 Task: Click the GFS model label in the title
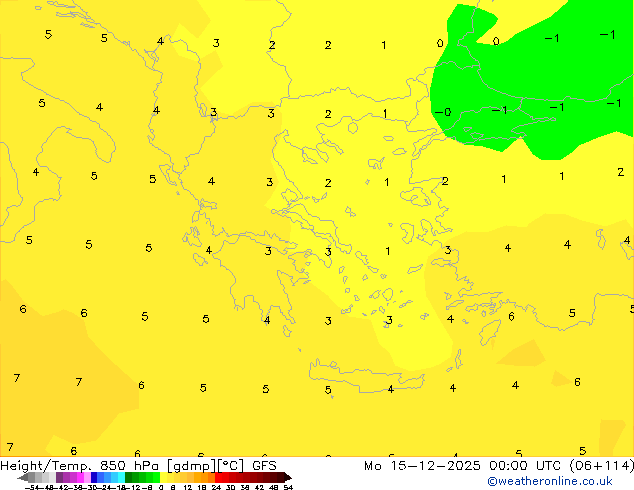[x=264, y=466]
